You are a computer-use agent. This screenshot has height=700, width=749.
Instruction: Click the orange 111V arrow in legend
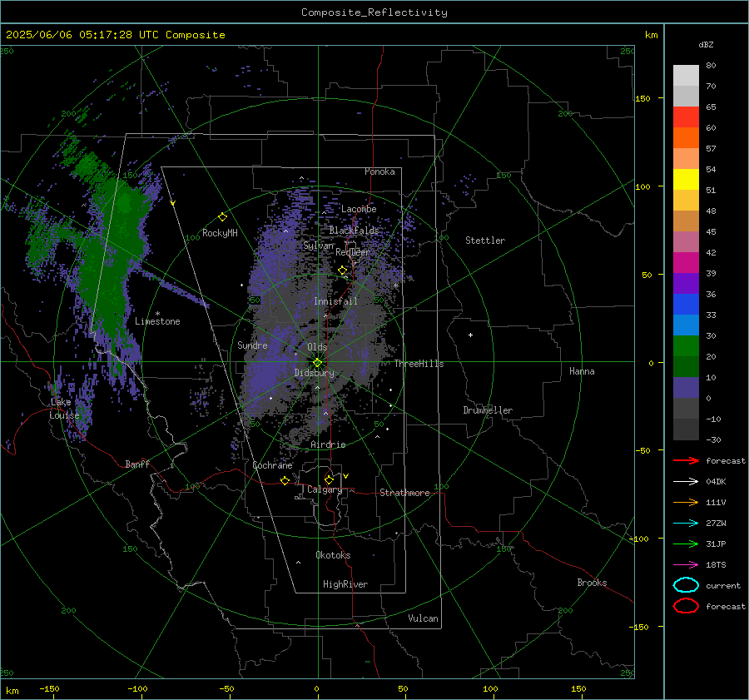point(686,502)
